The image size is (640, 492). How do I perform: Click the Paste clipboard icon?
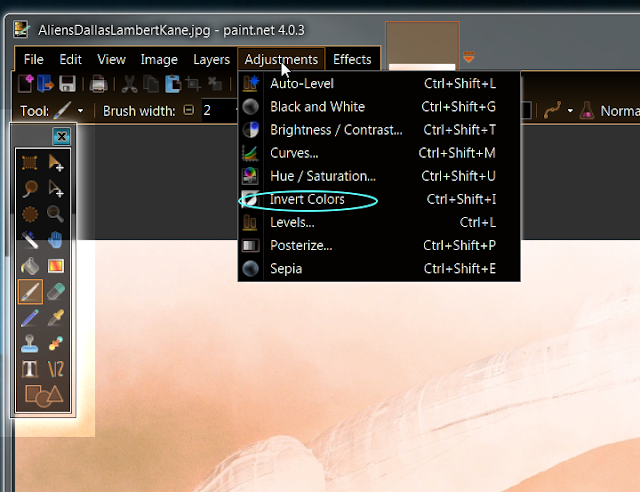click(173, 84)
